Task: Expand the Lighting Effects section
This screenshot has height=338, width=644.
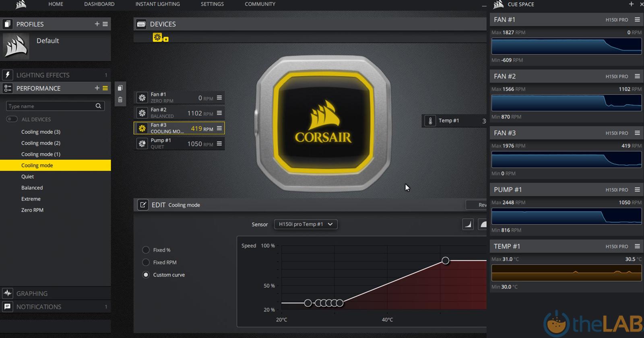Action: (56, 75)
